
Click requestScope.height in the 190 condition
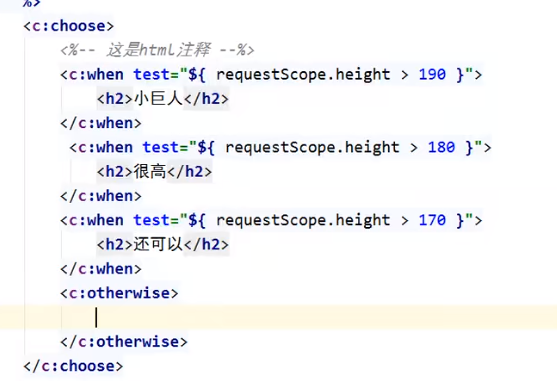(303, 75)
